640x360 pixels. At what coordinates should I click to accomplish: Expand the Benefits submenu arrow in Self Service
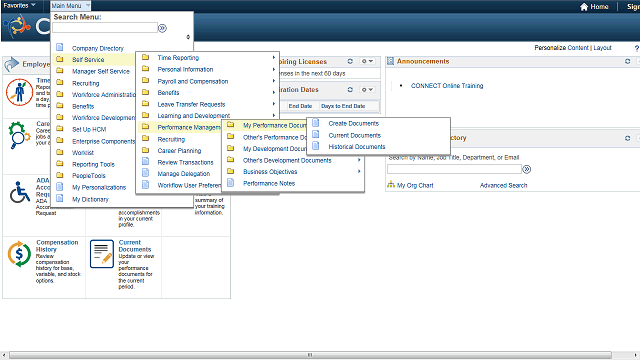(274, 93)
